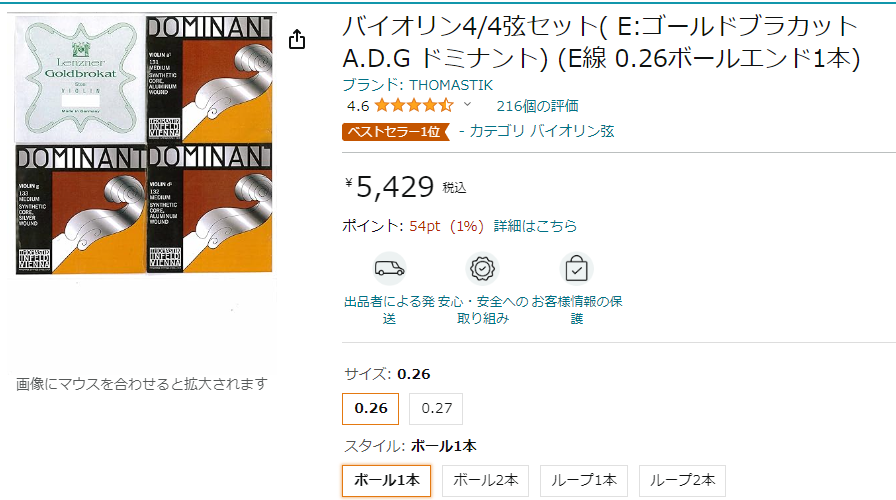The image size is (896, 500).
Task: Click the shopping bag privacy icon
Action: [576, 268]
